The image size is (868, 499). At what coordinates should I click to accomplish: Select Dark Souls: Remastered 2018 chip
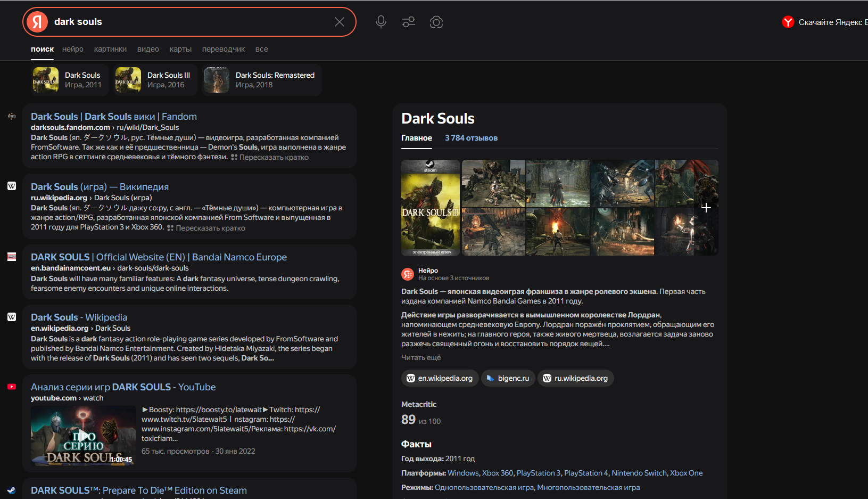(262, 80)
